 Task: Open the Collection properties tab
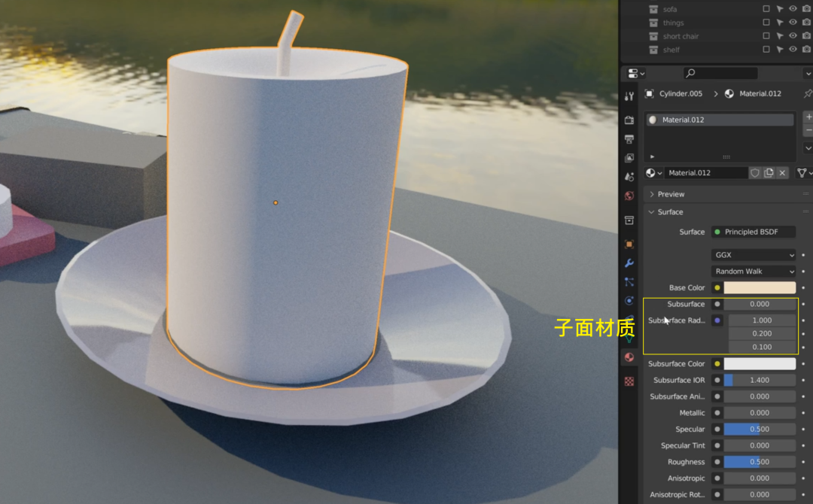point(629,220)
